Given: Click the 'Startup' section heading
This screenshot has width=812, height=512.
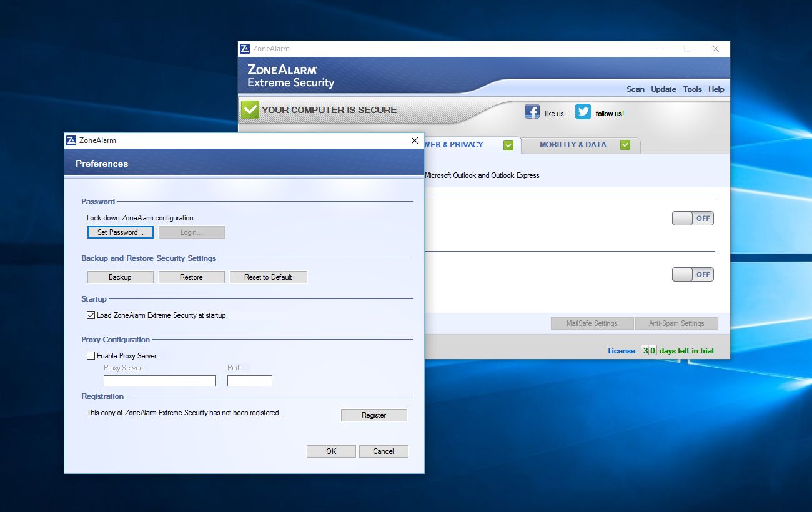Looking at the screenshot, I should [94, 299].
